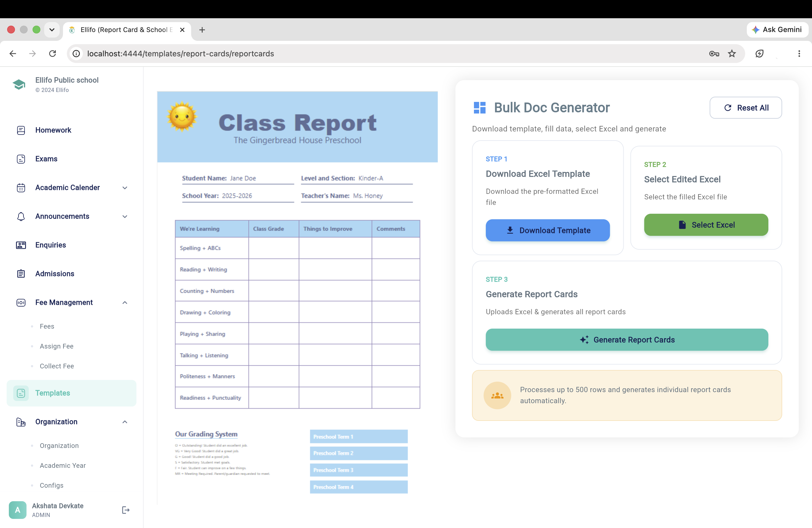Click the browser address bar URL
Viewport: 812px width, 528px height.
tap(180, 54)
